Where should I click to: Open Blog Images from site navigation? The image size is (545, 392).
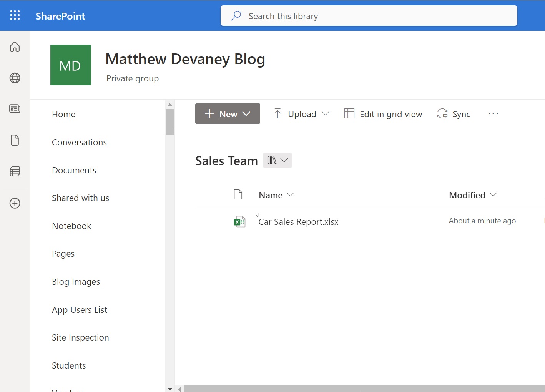pos(76,282)
